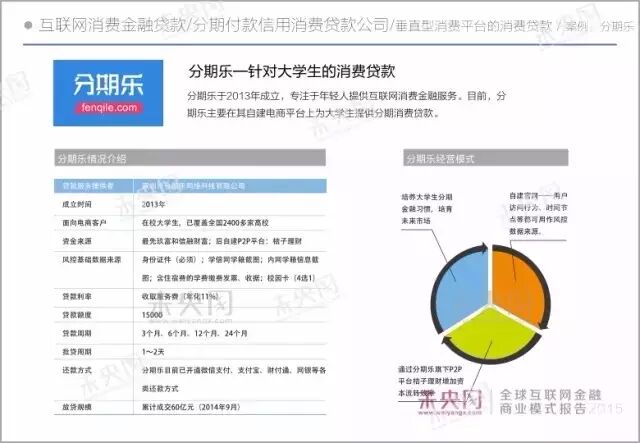The image size is (640, 443).
Task: Click the breadcrumb 分期付款信用消费贷款公司 in the title
Action: [x=290, y=25]
